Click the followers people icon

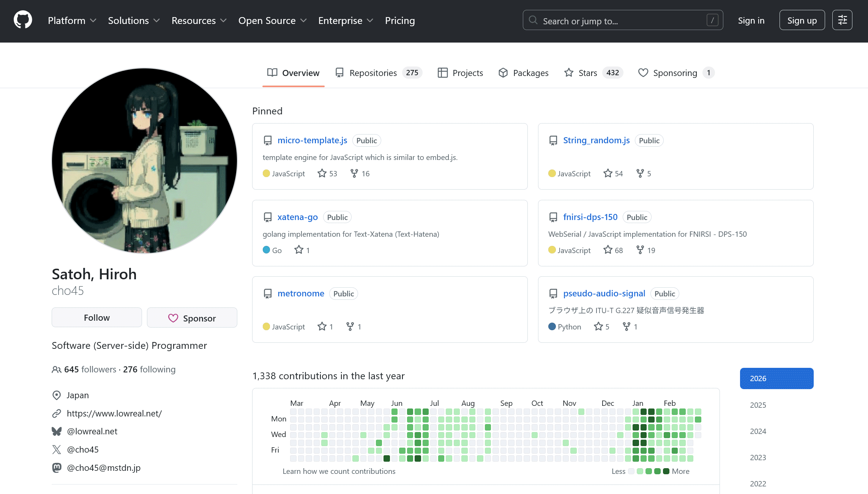pyautogui.click(x=56, y=369)
